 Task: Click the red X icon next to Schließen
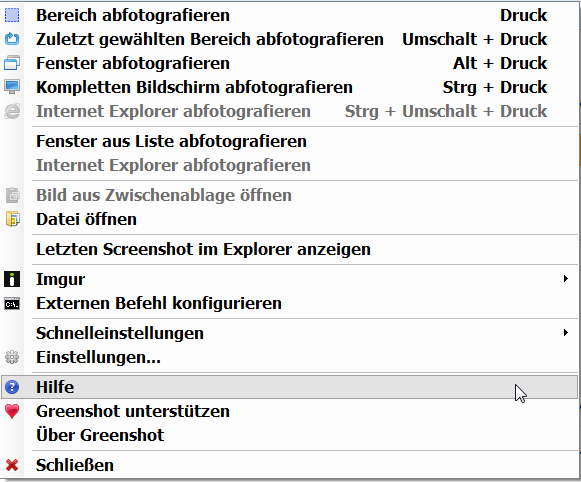coord(12,465)
